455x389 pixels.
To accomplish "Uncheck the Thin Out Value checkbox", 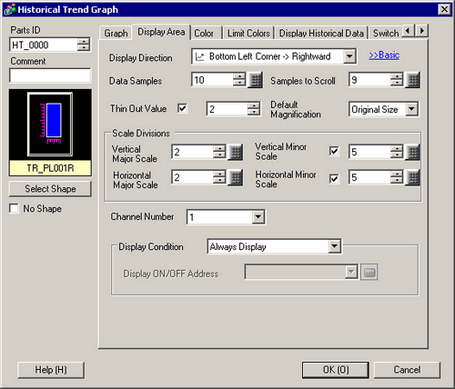I will click(x=182, y=108).
